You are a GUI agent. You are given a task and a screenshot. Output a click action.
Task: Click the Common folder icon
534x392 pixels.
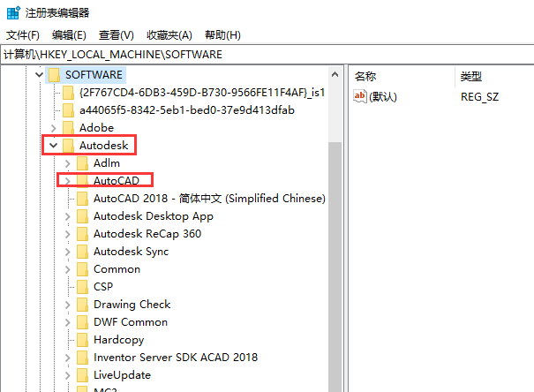83,269
